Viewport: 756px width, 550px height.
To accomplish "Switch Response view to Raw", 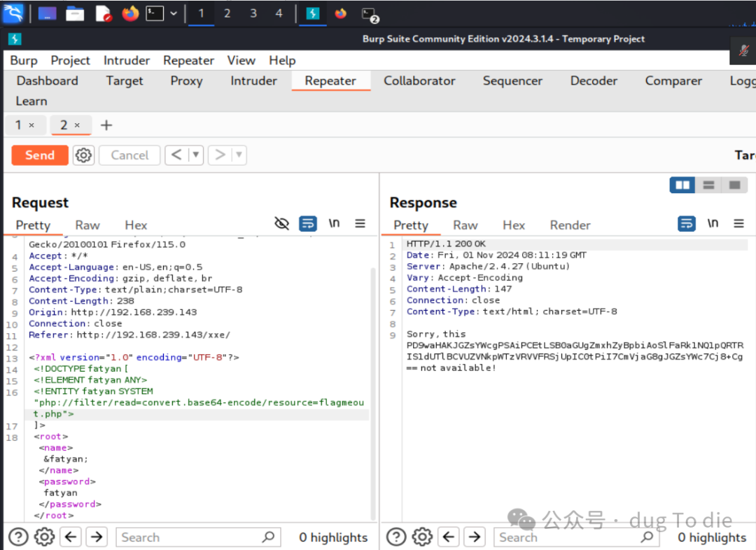I will pos(465,225).
